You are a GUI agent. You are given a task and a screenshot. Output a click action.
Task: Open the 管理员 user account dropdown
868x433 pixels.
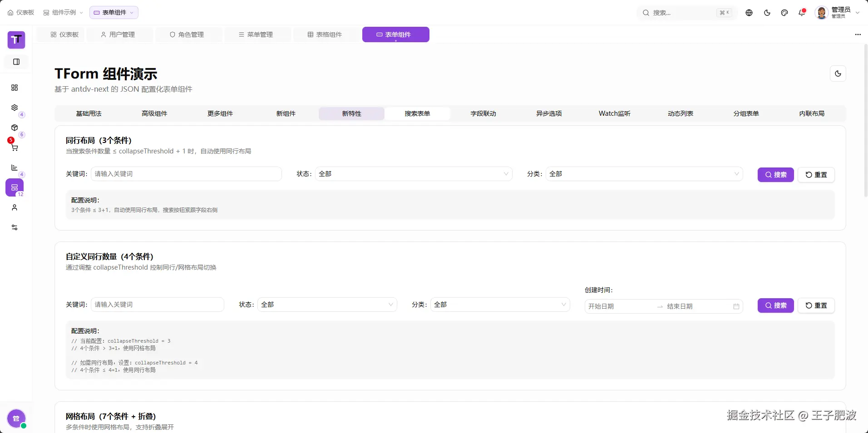point(838,13)
